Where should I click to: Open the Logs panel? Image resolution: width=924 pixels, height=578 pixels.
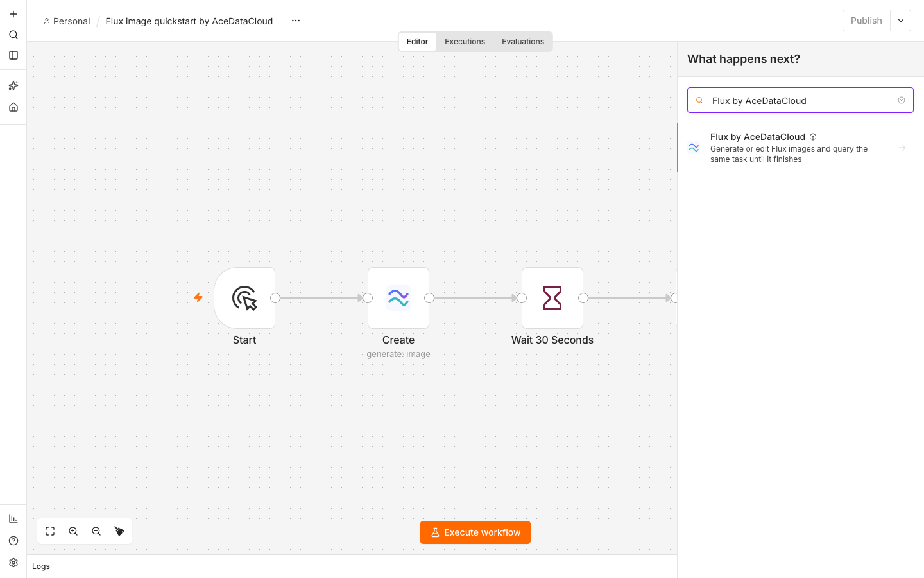click(x=41, y=566)
